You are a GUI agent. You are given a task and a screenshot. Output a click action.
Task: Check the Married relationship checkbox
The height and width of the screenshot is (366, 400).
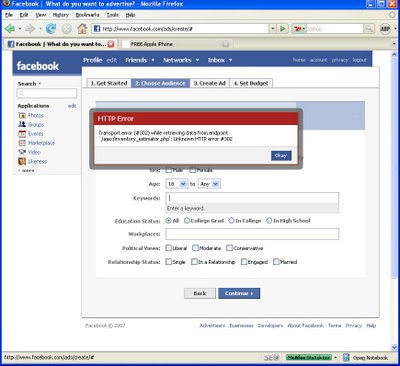point(276,262)
